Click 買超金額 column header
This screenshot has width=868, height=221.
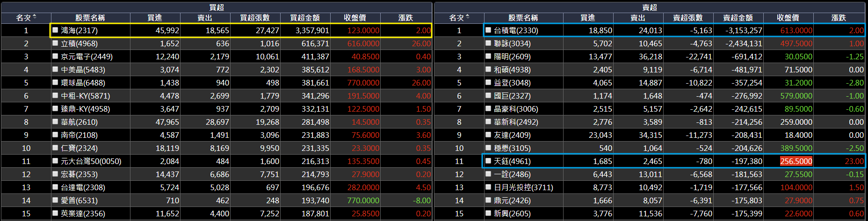point(305,18)
